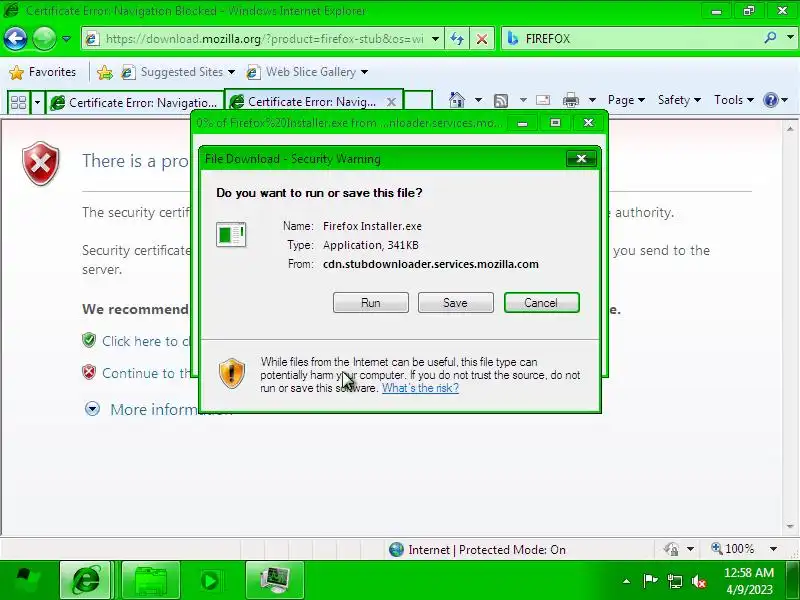Click the Help question mark icon
The image size is (800, 600).
(x=770, y=100)
